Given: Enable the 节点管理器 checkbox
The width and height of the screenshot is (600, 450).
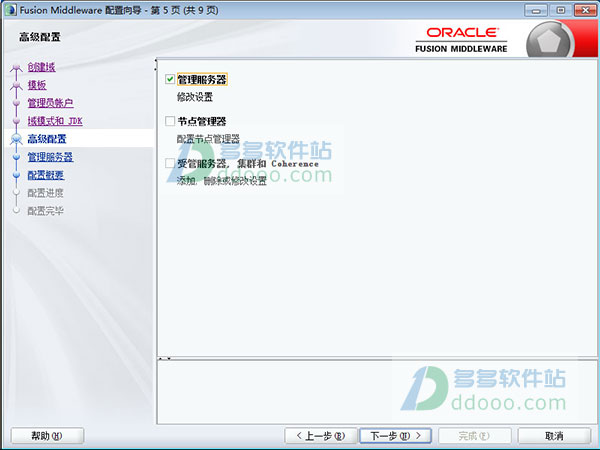Looking at the screenshot, I should coord(170,121).
